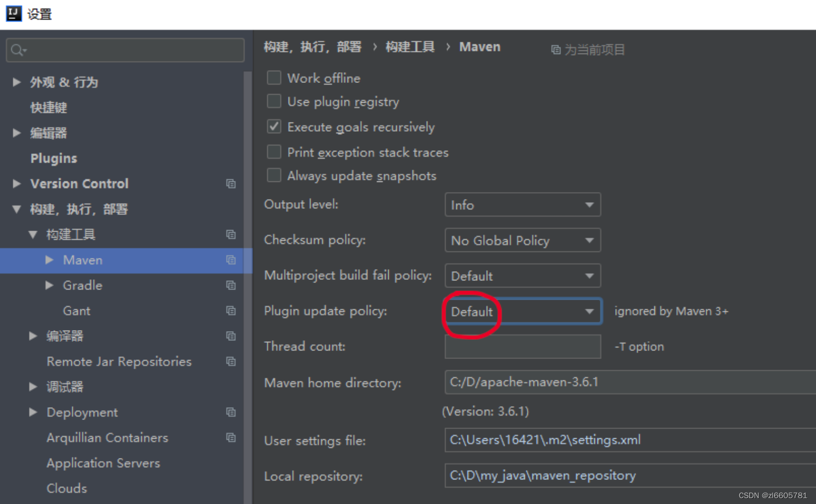Click the 'ignored by Maven 3+' hint
Viewport: 816px width, 504px height.
[x=671, y=311]
